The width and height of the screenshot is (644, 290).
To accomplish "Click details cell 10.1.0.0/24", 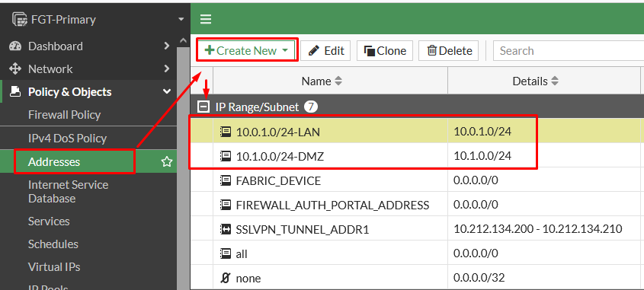I will click(482, 156).
